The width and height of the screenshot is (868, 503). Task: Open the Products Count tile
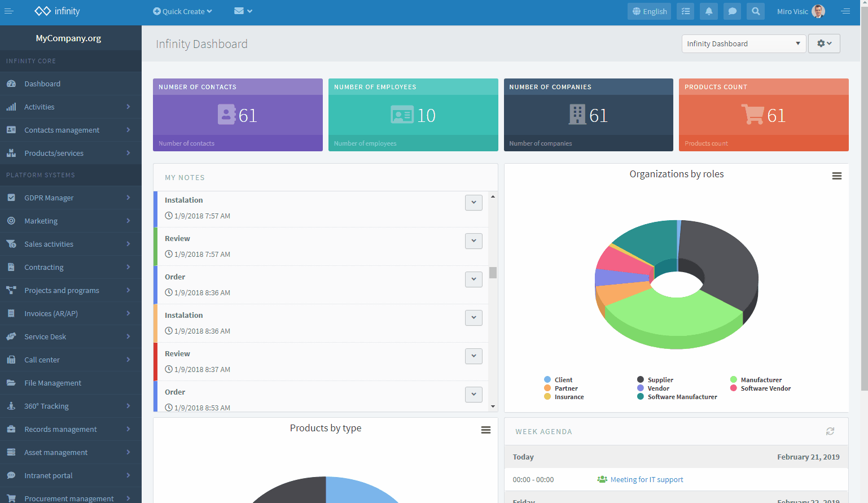coord(764,115)
